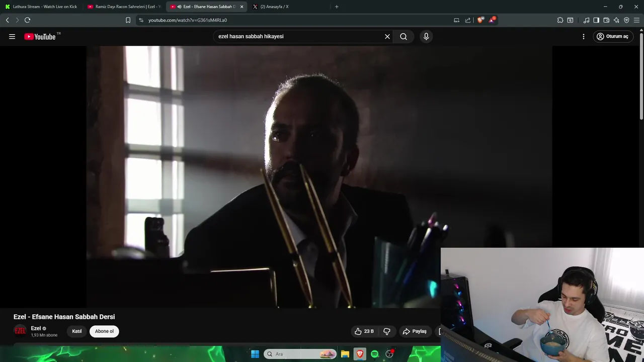Click the video title Ezel - Efsane Hasan Sabbah Dersi
This screenshot has height=362, width=644.
tap(64, 317)
